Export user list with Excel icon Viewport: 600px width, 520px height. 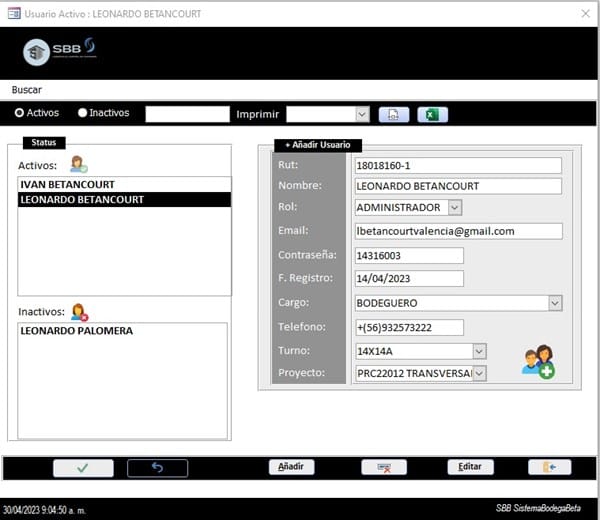[432, 114]
